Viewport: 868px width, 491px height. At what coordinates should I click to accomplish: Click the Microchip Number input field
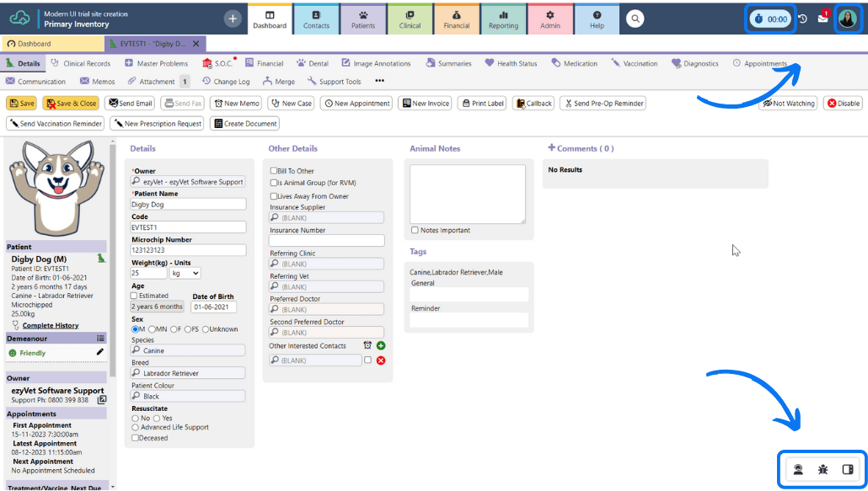[x=188, y=250]
